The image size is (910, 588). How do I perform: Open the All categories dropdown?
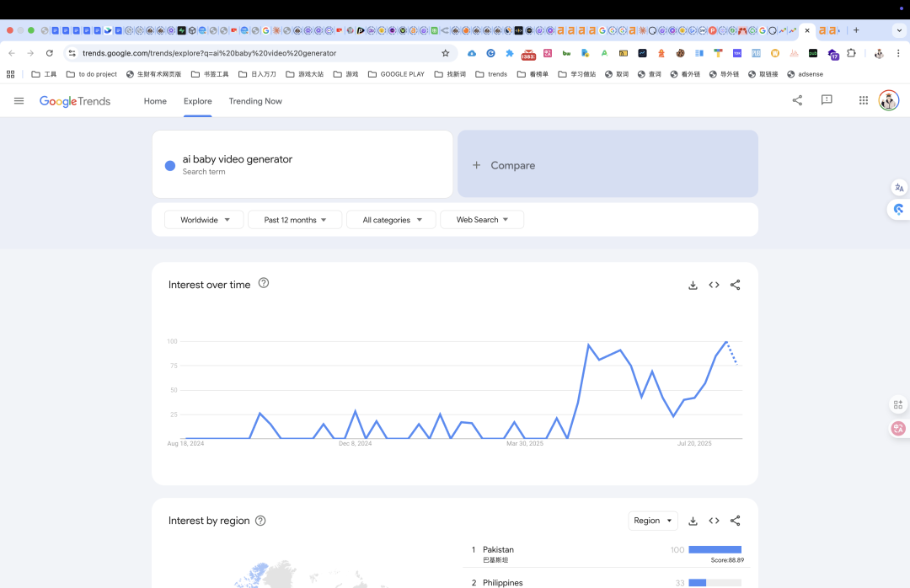pos(391,220)
